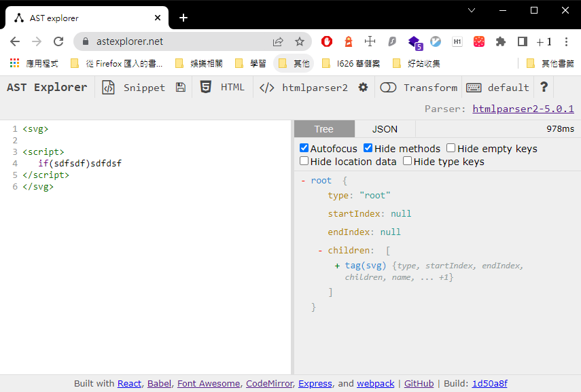Open the 娛樂相關 bookmark folder
Viewport: 581px width, 392px height.
click(x=199, y=63)
